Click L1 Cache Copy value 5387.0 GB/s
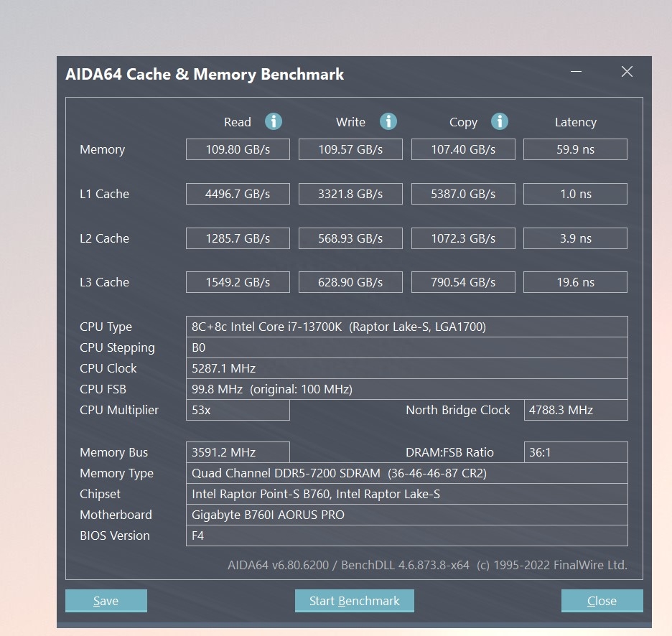 point(463,194)
